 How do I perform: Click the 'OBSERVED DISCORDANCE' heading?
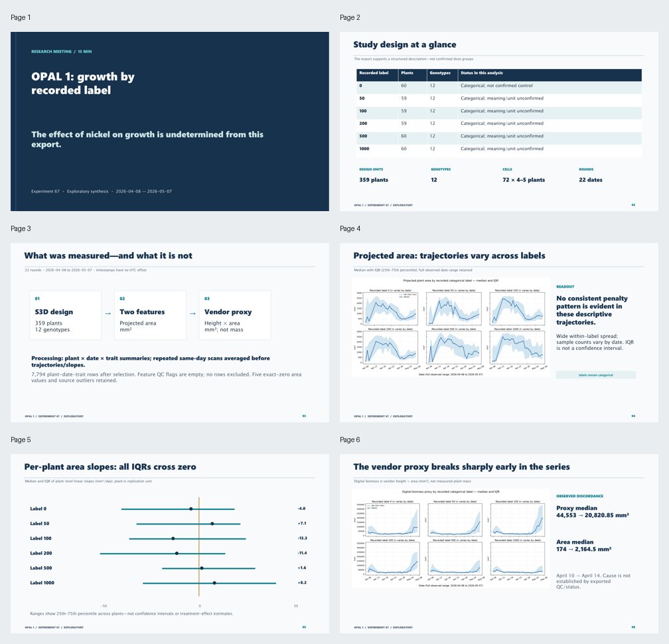coord(580,497)
